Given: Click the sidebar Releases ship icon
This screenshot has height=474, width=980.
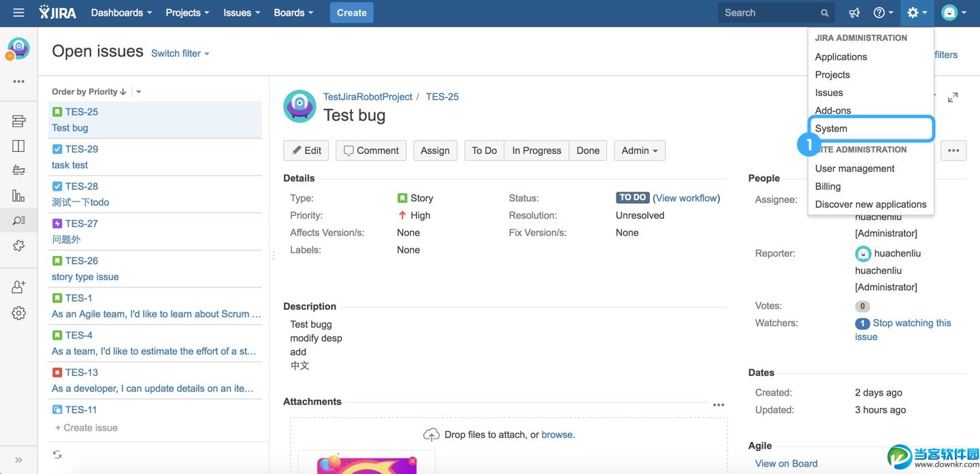Looking at the screenshot, I should click(x=19, y=170).
